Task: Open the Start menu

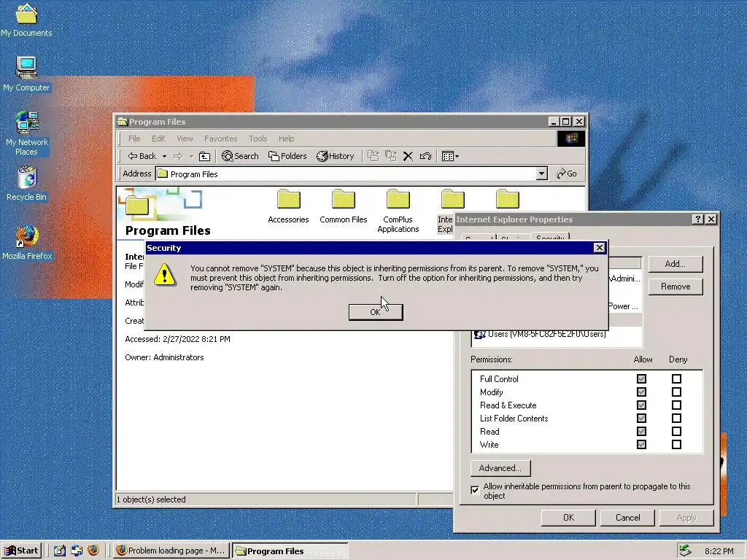Action: click(x=22, y=551)
